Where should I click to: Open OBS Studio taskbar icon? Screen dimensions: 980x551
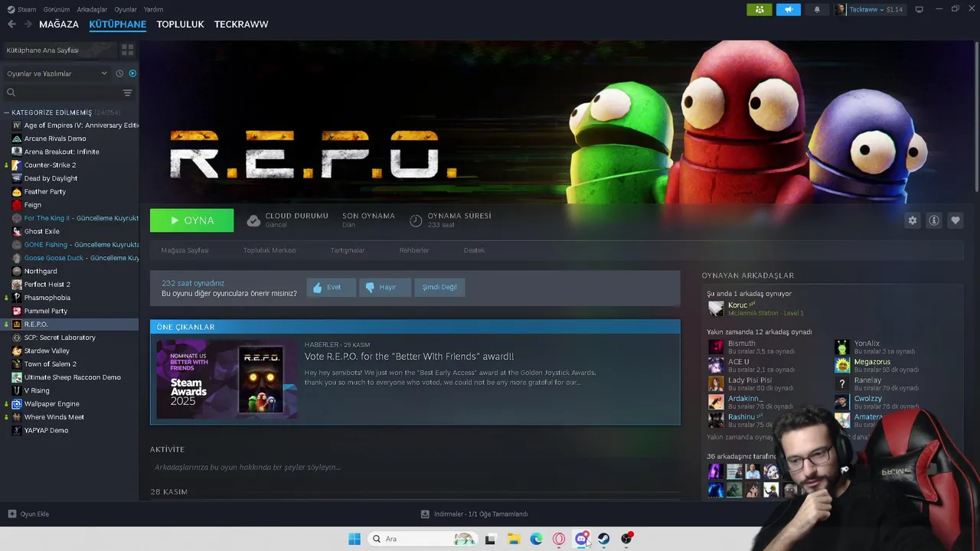(x=627, y=539)
